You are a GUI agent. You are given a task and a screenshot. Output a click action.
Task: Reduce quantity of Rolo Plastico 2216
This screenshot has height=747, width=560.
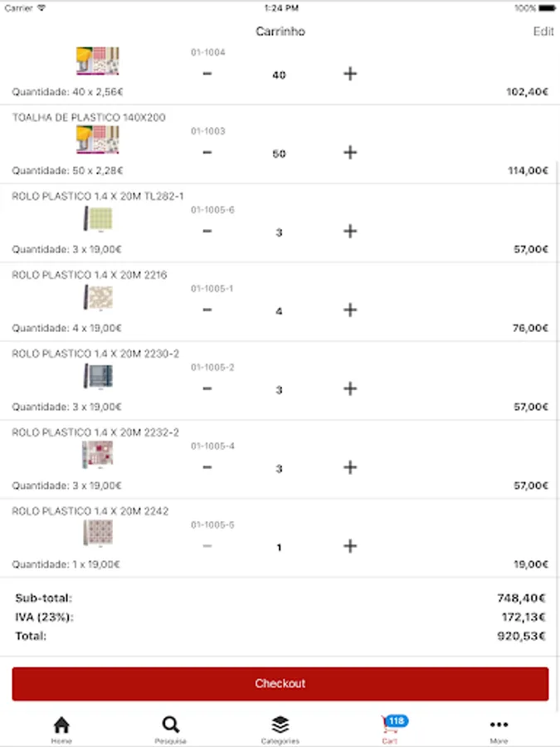tap(207, 310)
